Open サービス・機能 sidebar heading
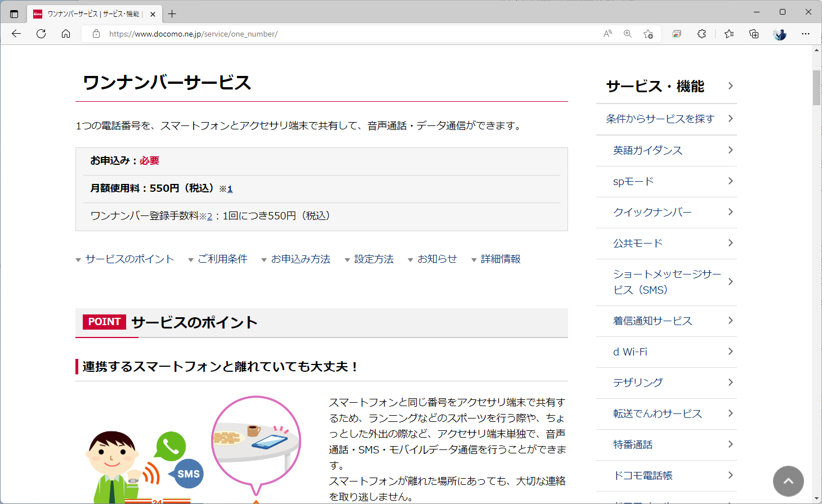 [x=667, y=86]
